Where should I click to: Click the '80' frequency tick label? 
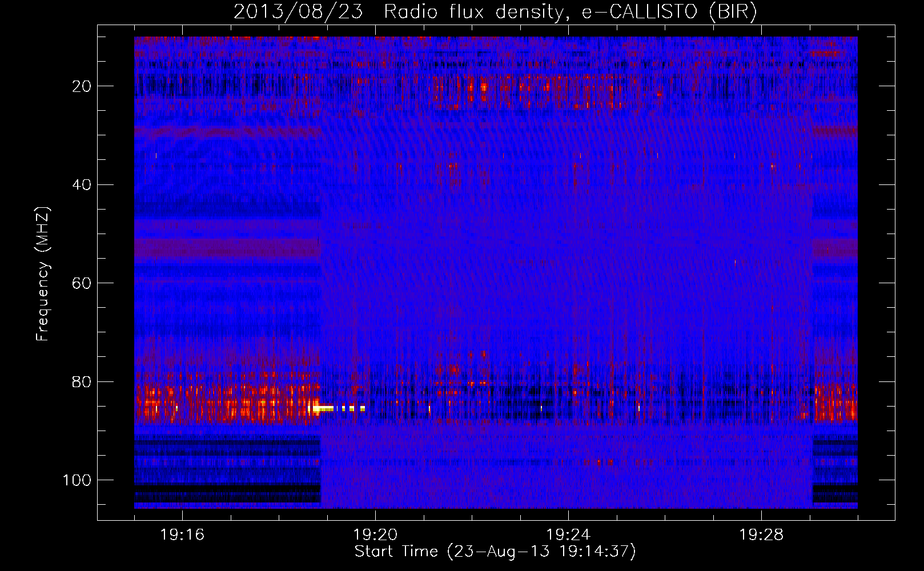click(82, 382)
